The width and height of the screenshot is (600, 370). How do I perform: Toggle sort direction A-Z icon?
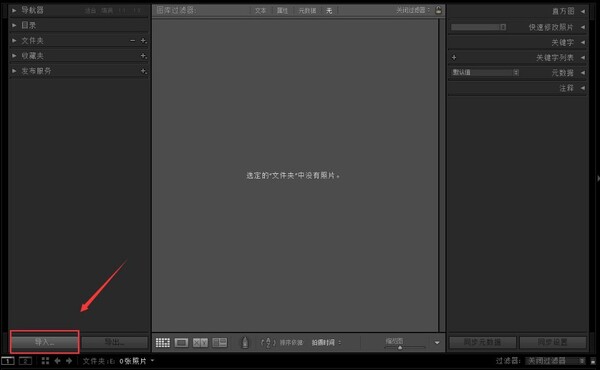click(268, 342)
